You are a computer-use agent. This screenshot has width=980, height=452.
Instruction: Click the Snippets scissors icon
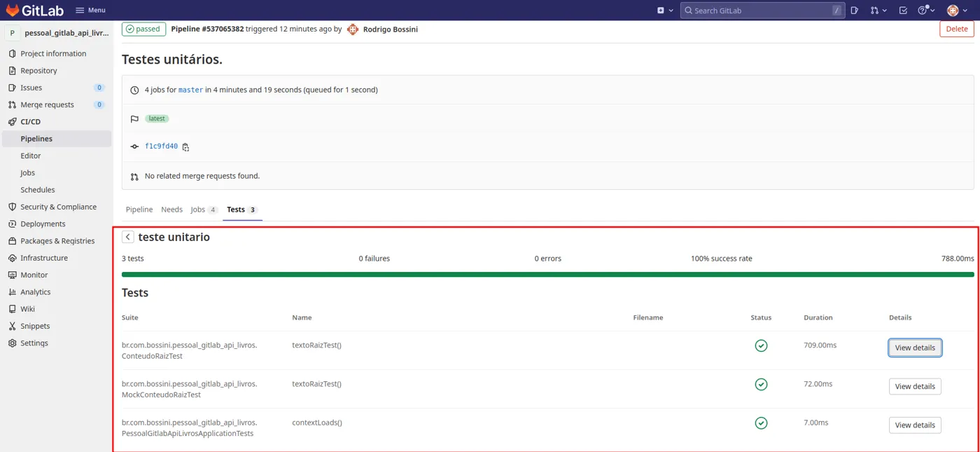pyautogui.click(x=12, y=326)
